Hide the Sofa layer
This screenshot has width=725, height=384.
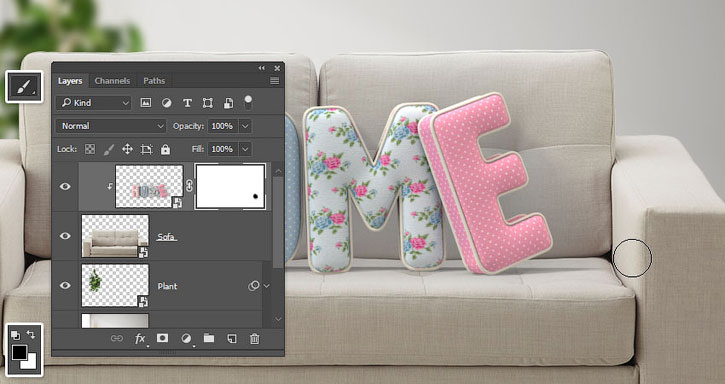(x=65, y=236)
